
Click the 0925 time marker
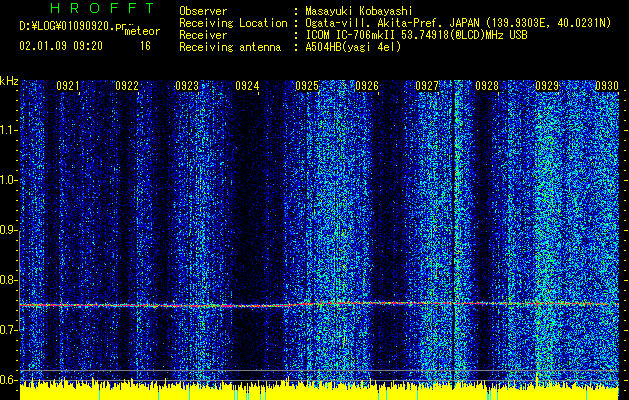pos(307,86)
